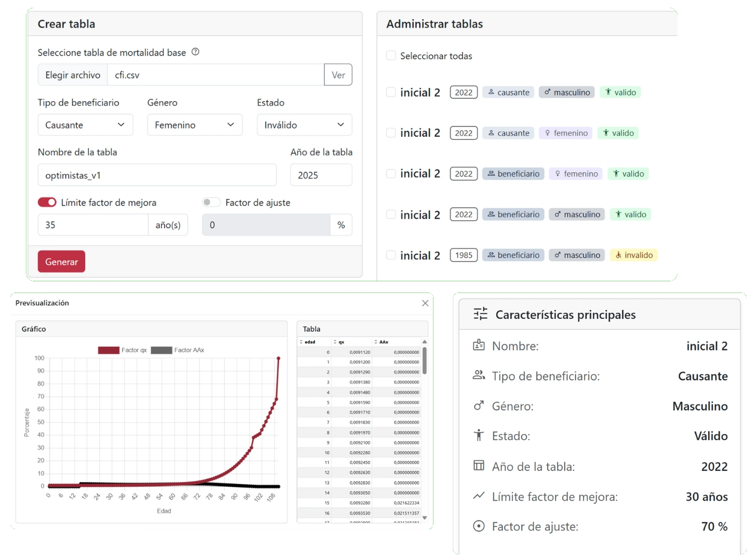Click the person icon beside Estado
Viewport: 755px width, 560px height.
[479, 435]
